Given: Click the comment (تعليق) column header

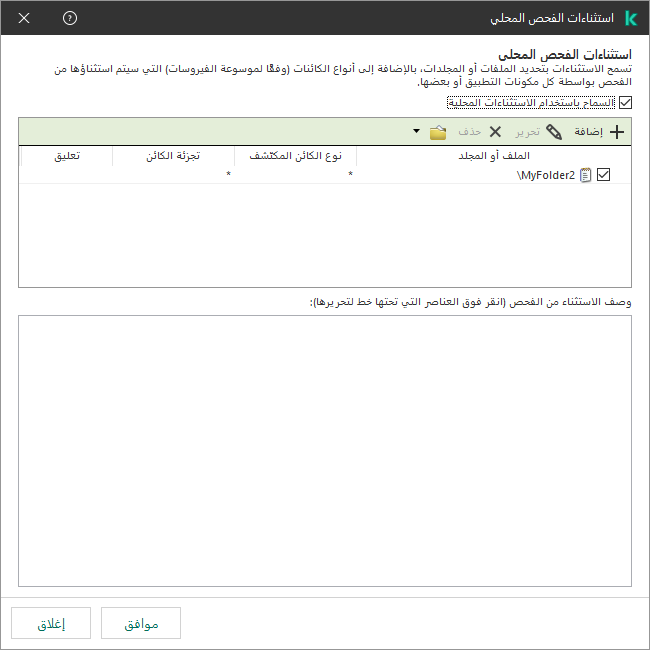Looking at the screenshot, I should [67, 156].
